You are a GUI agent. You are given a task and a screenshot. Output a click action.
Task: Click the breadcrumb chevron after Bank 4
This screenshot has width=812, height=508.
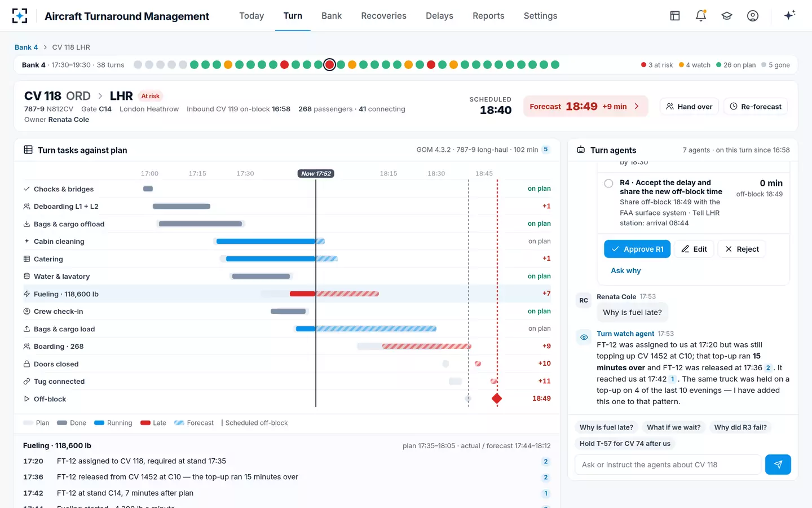point(45,47)
